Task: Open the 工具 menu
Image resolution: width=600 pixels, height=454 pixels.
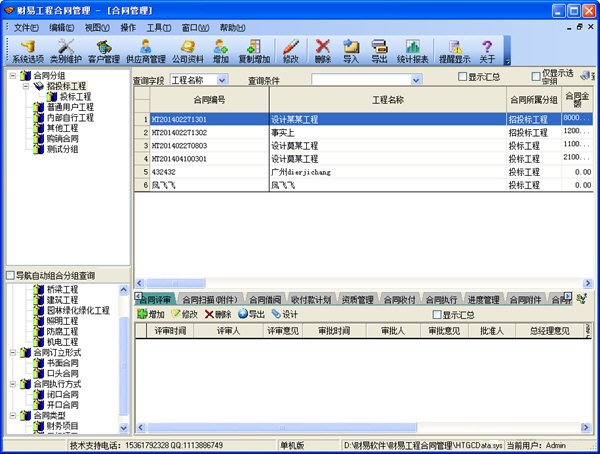Action: tap(159, 28)
